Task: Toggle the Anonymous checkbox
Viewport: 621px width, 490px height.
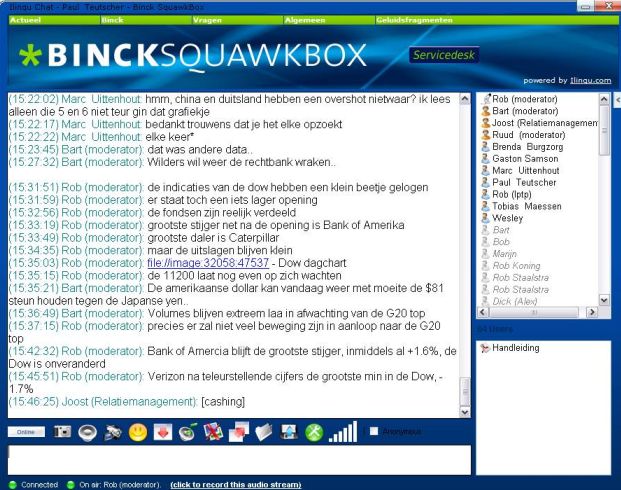Action: pyautogui.click(x=374, y=431)
